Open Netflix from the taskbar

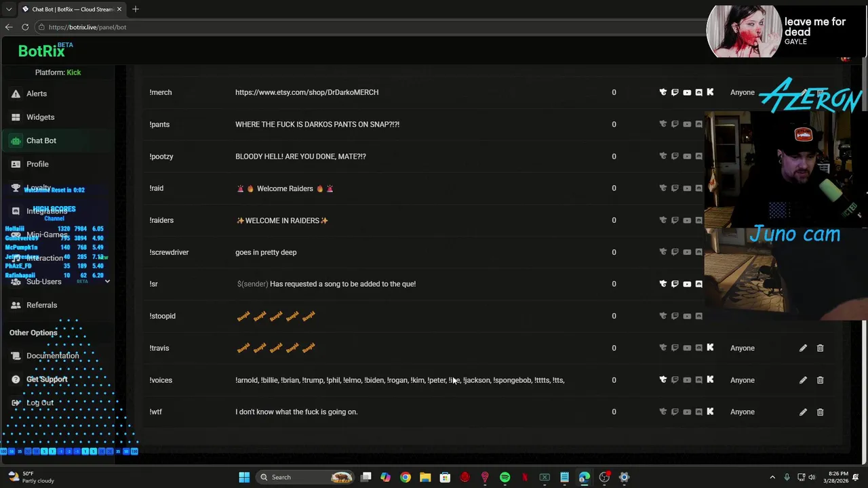(x=525, y=477)
